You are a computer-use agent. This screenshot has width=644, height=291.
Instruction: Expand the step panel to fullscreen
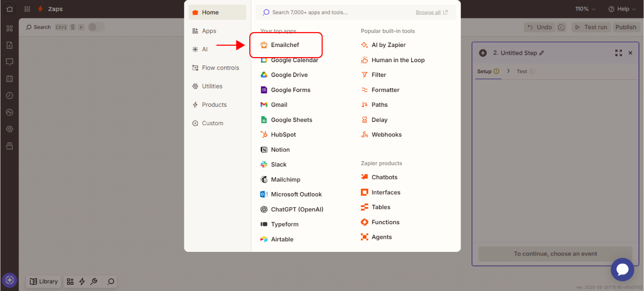coord(618,53)
